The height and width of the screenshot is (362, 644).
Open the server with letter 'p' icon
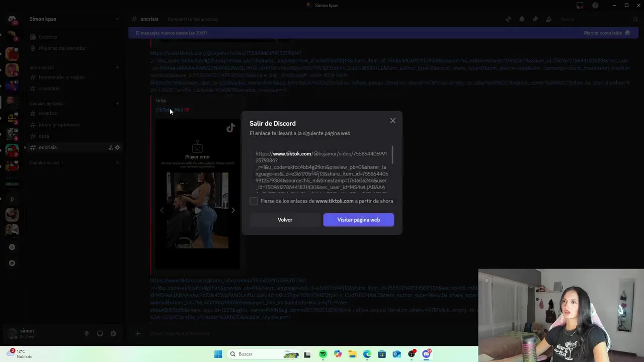12,199
